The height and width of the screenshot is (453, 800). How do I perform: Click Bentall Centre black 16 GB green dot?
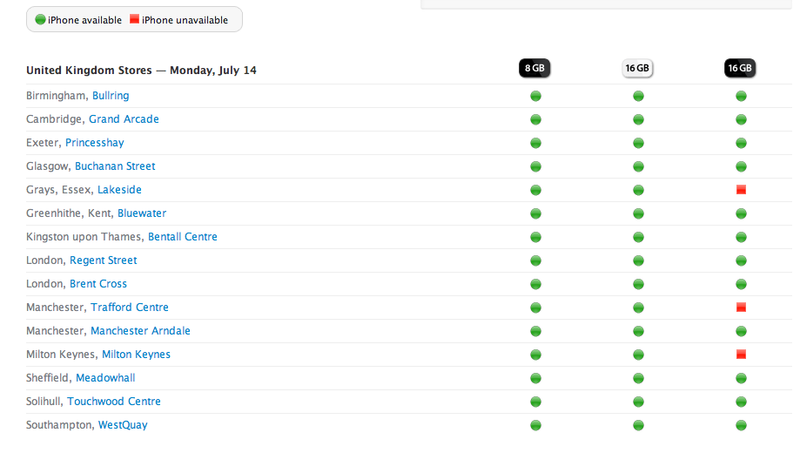tap(741, 237)
